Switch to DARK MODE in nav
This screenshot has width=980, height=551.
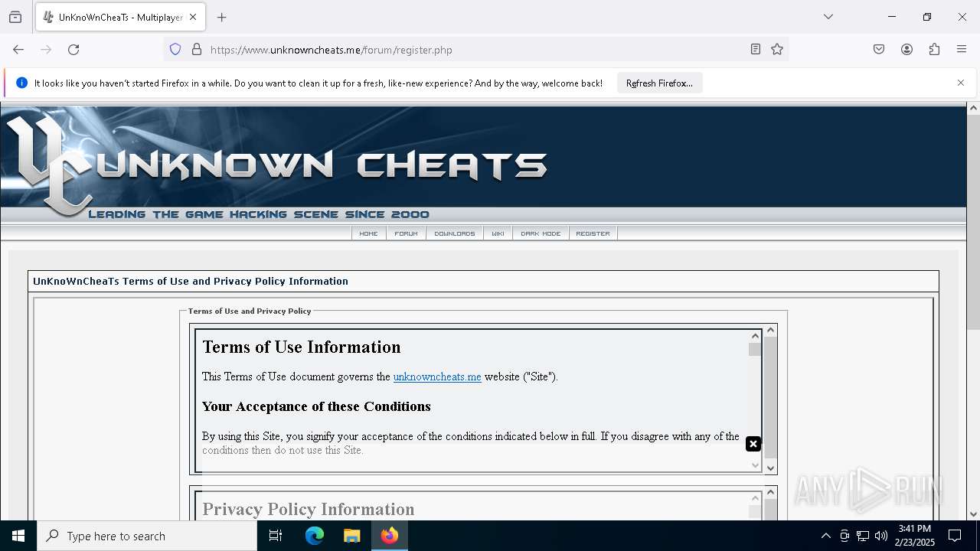tap(541, 233)
